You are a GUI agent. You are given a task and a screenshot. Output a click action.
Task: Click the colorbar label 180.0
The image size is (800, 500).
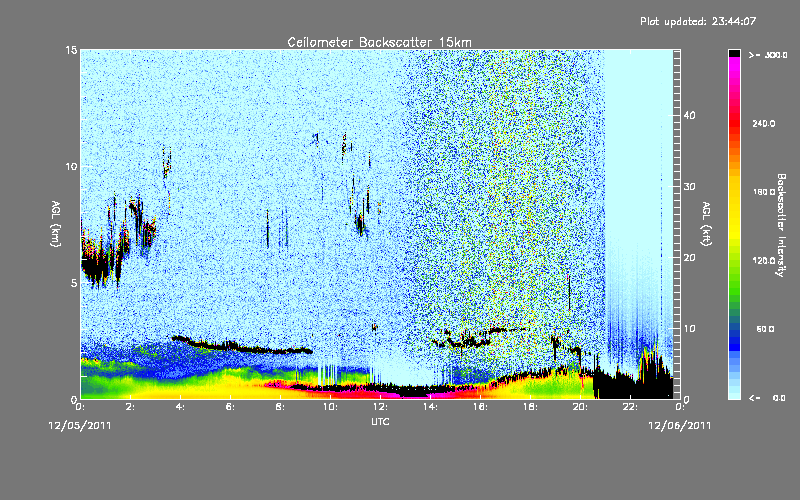[764, 192]
